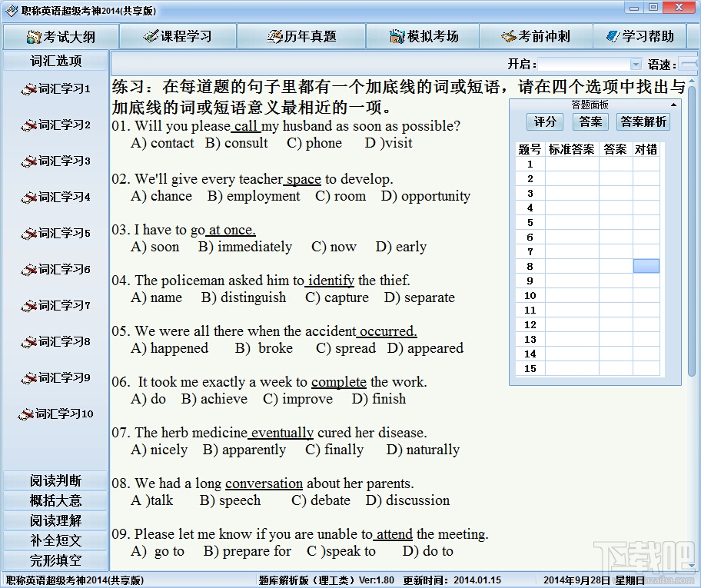Select 词汇学习6 in the sidebar

pos(55,269)
